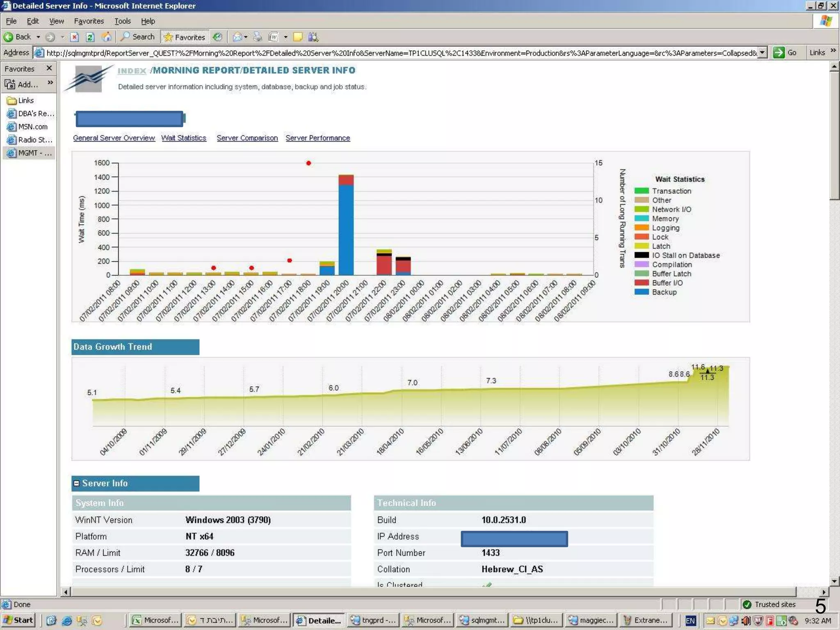Image resolution: width=840 pixels, height=630 pixels.
Task: Open the Wait Statistics link
Action: pyautogui.click(x=183, y=138)
